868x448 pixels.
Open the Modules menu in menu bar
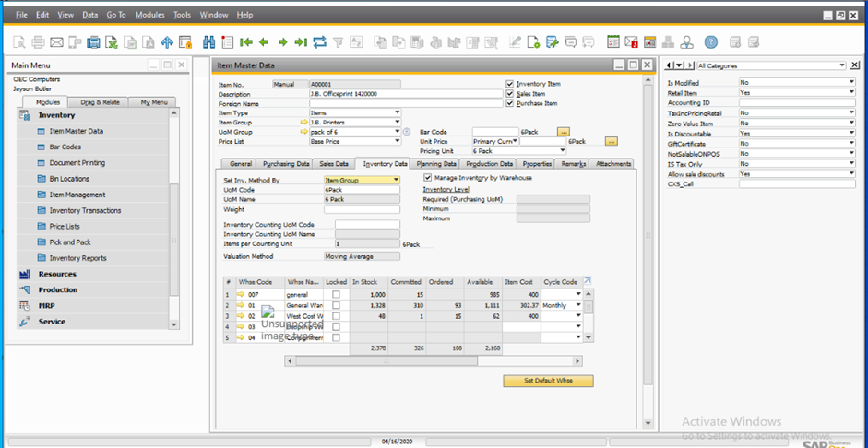[149, 15]
